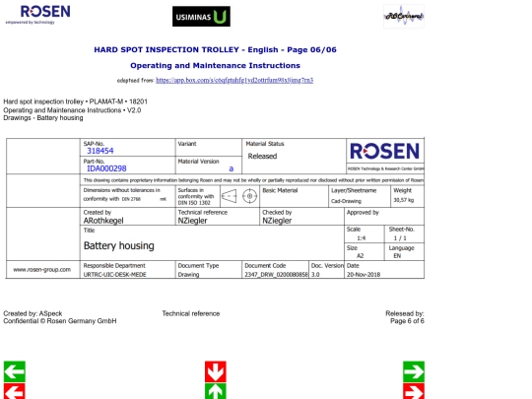The image size is (532, 399).
Task: Click department 'URTRC-UIC-DESK-MEDE'
Action: [114, 275]
